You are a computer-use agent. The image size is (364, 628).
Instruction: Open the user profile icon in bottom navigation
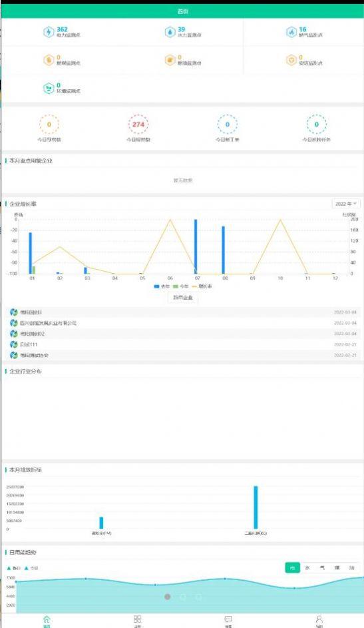pyautogui.click(x=319, y=621)
